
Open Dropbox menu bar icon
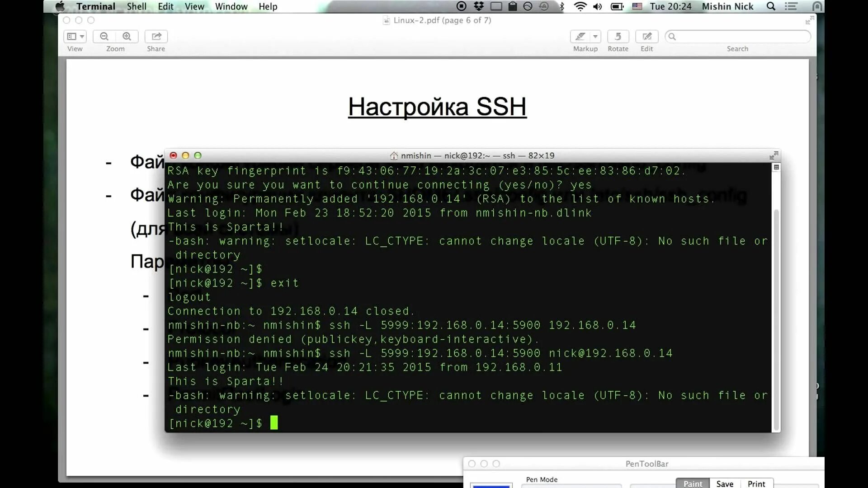coord(479,6)
